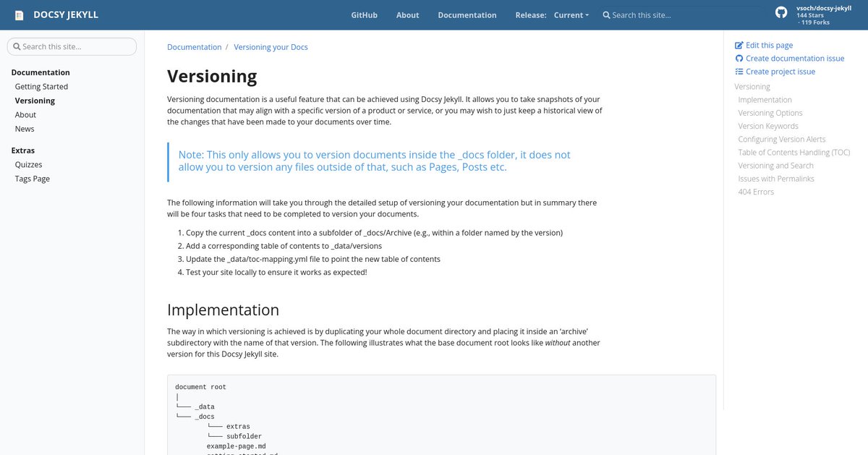Screen dimensions: 868x455
Task: Click the GitHub octocat icon in header
Action: (780, 13)
